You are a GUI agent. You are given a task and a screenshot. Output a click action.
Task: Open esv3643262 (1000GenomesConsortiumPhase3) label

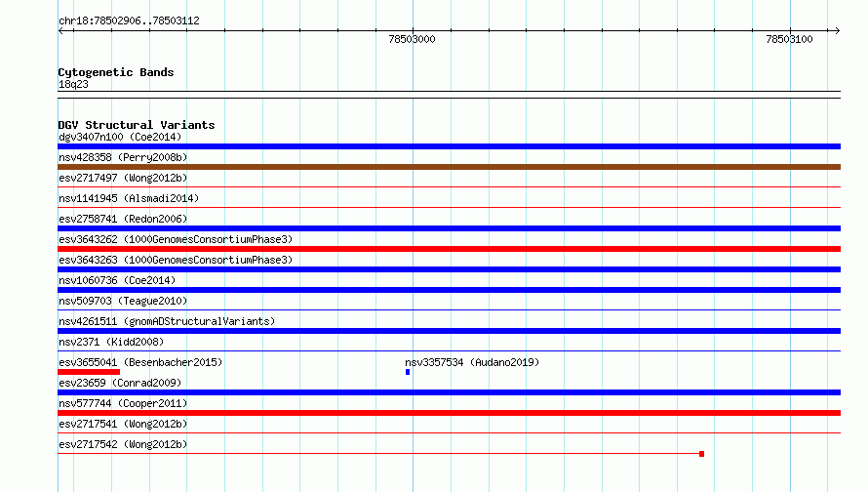(x=176, y=239)
